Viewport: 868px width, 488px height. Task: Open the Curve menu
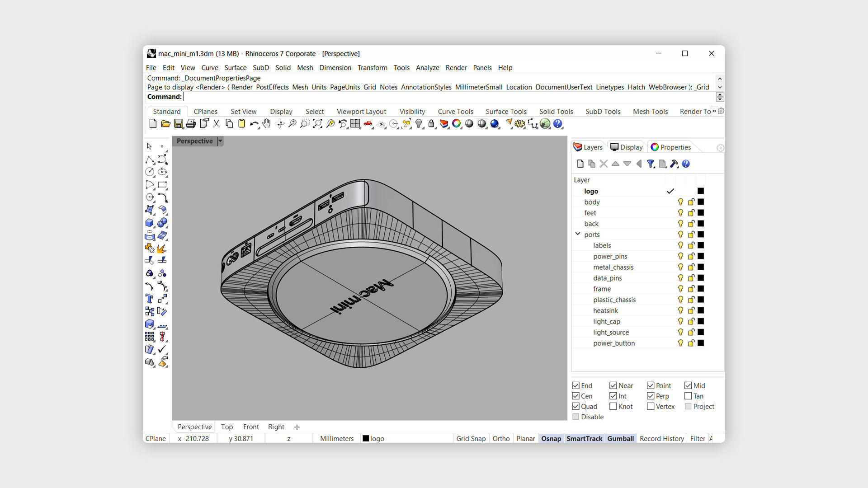pos(209,68)
